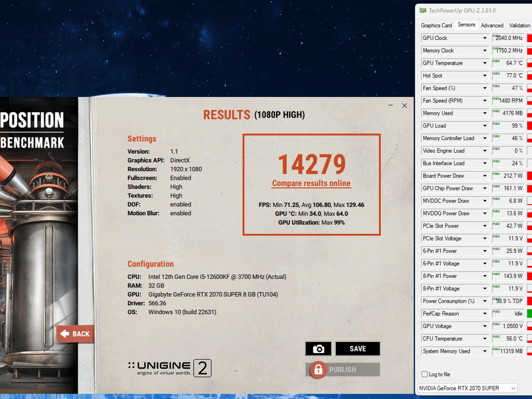Viewport: 532px width, 399px height.
Task: Open the Compare results online link
Action: (311, 183)
